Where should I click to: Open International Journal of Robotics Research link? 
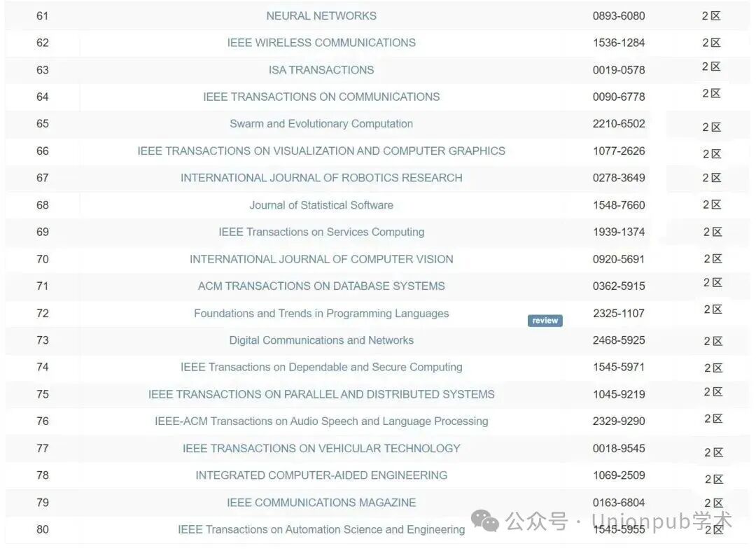point(321,178)
